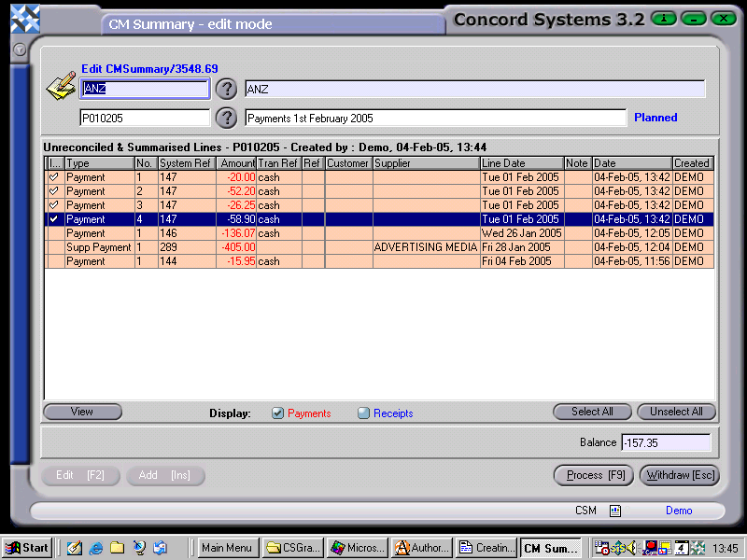Viewport: 747px width, 560px height.
Task: Click Select All to mark all lines
Action: 592,412
